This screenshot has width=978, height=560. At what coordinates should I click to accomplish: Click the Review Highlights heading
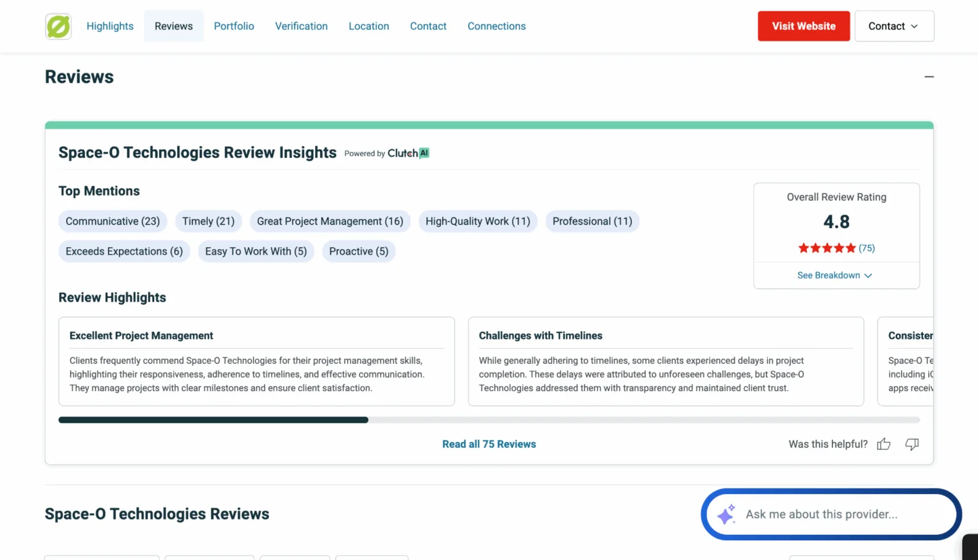(x=112, y=297)
